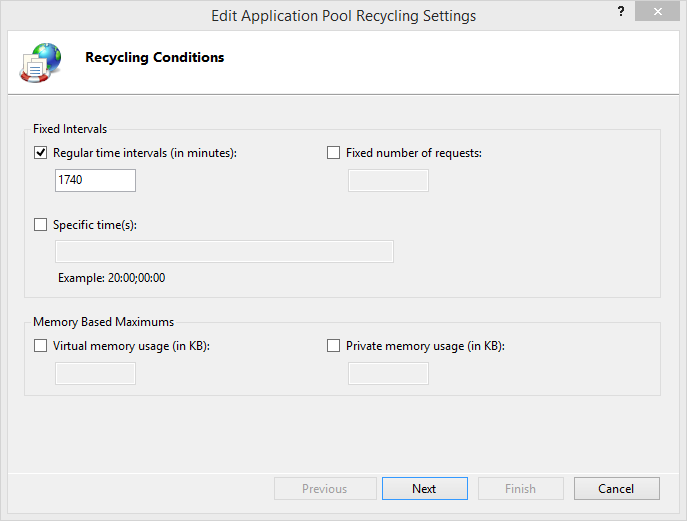687x521 pixels.
Task: Click the Edit Application Pool title bar
Action: 343,16
